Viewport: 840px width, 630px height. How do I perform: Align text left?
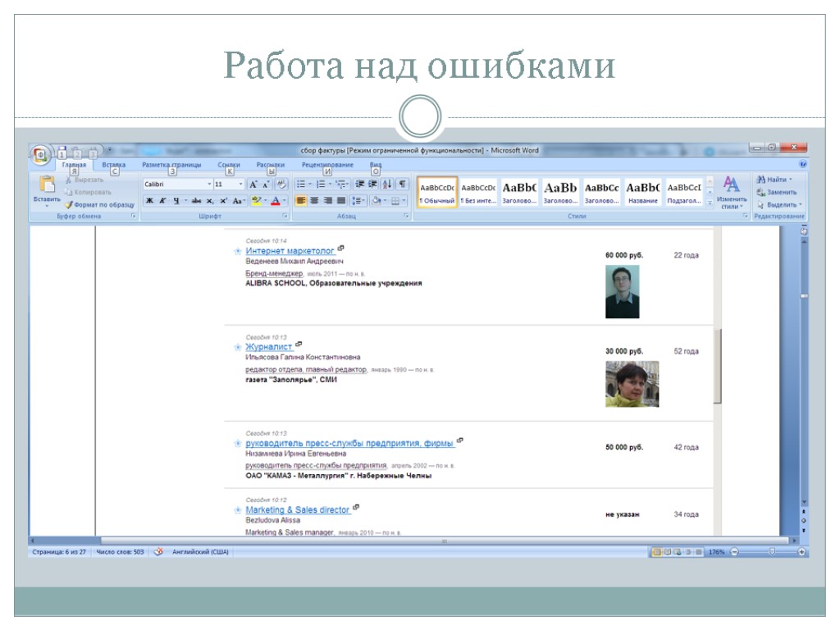pos(301,201)
